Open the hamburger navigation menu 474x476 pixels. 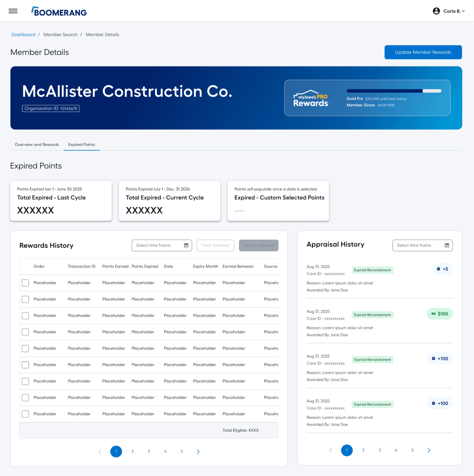(13, 11)
